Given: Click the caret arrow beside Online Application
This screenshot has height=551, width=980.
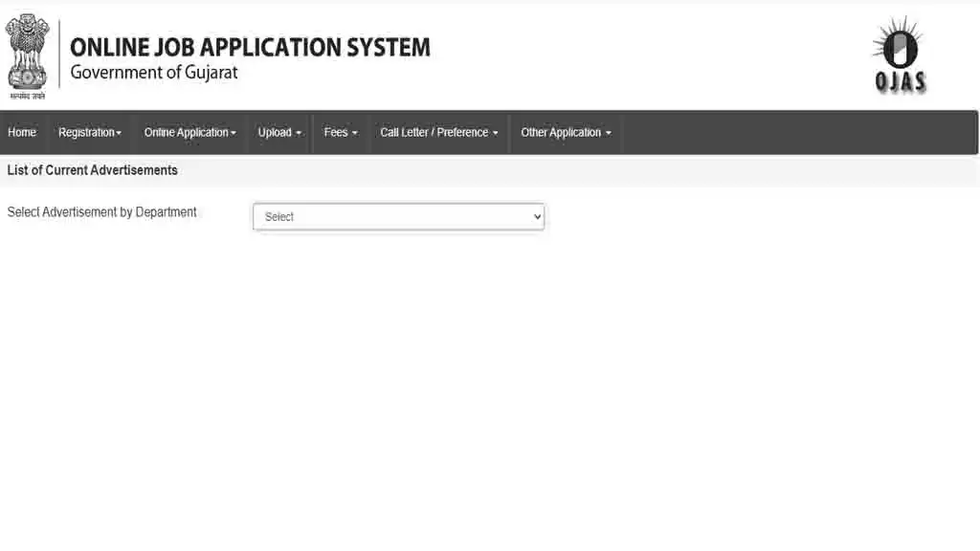Looking at the screenshot, I should 234,134.
